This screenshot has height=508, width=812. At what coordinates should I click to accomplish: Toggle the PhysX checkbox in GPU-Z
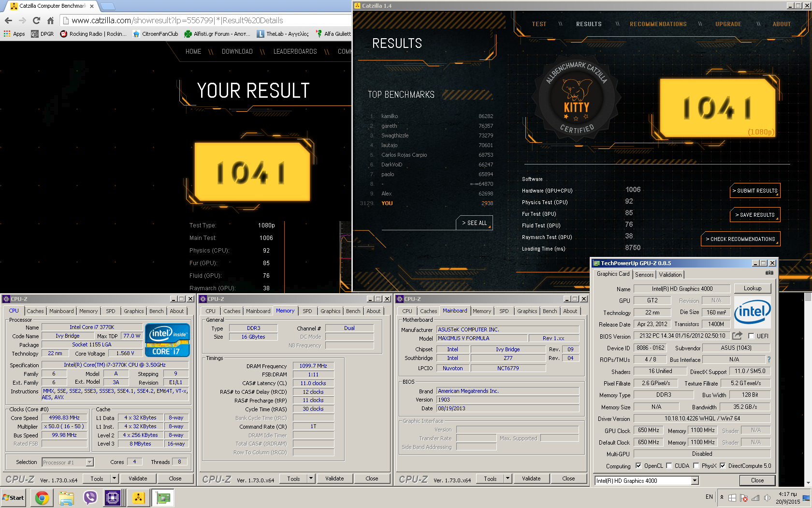[696, 465]
